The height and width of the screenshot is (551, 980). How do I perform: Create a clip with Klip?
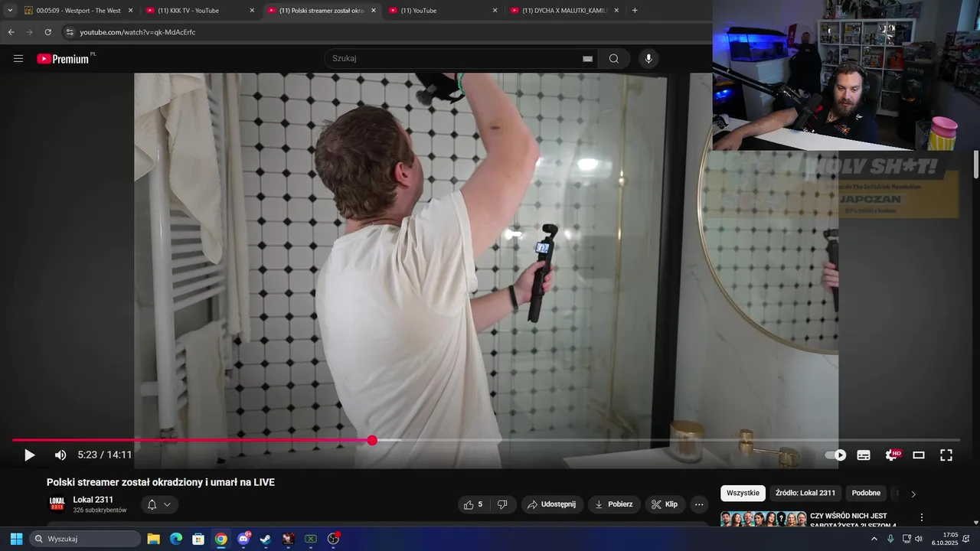pos(665,504)
